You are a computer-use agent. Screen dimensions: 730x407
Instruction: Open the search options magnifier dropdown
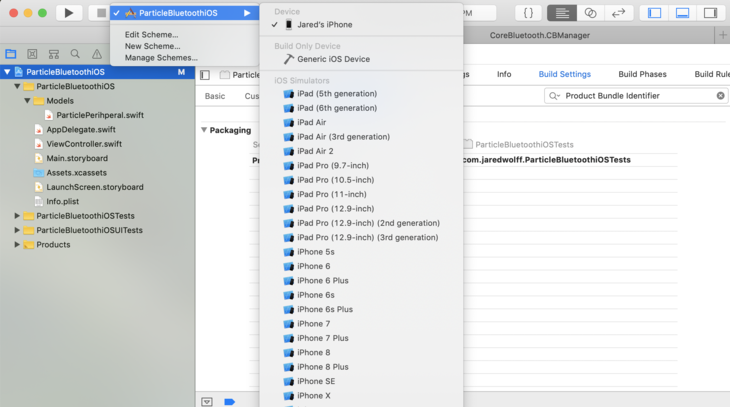tap(554, 96)
